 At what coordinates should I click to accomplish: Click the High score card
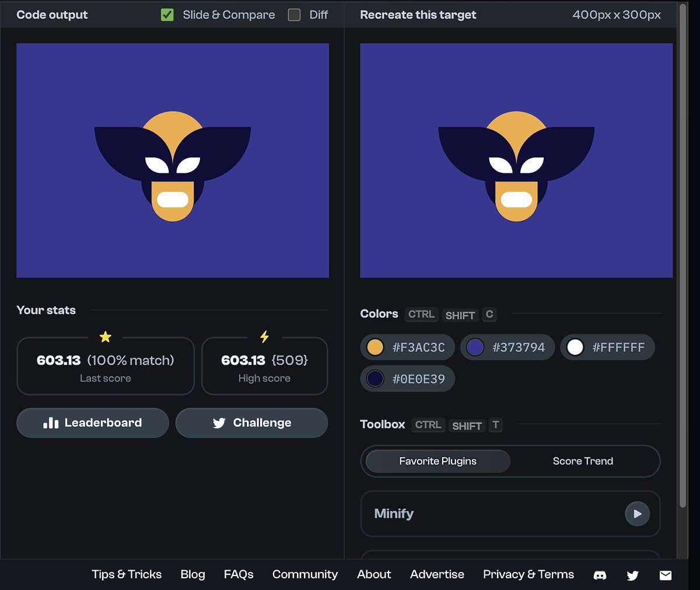click(x=264, y=366)
